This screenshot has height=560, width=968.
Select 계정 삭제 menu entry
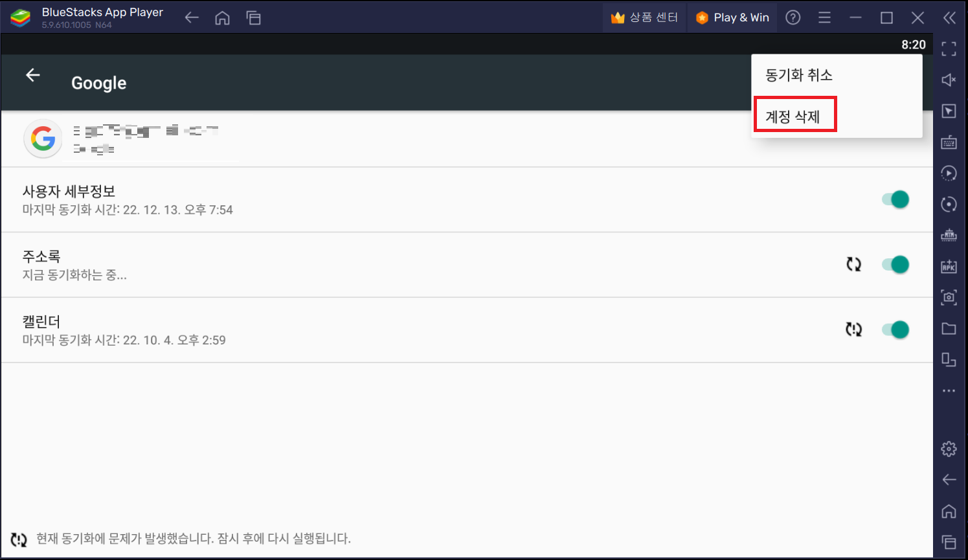(x=837, y=117)
